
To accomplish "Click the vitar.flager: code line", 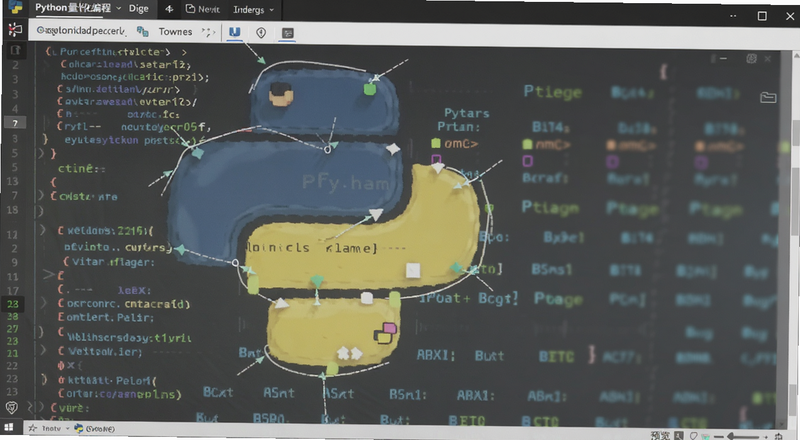I will (109, 262).
